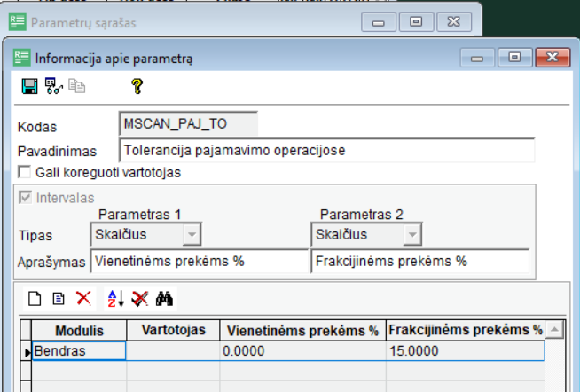
Task: Create a new blank row in list
Action: coord(35,299)
